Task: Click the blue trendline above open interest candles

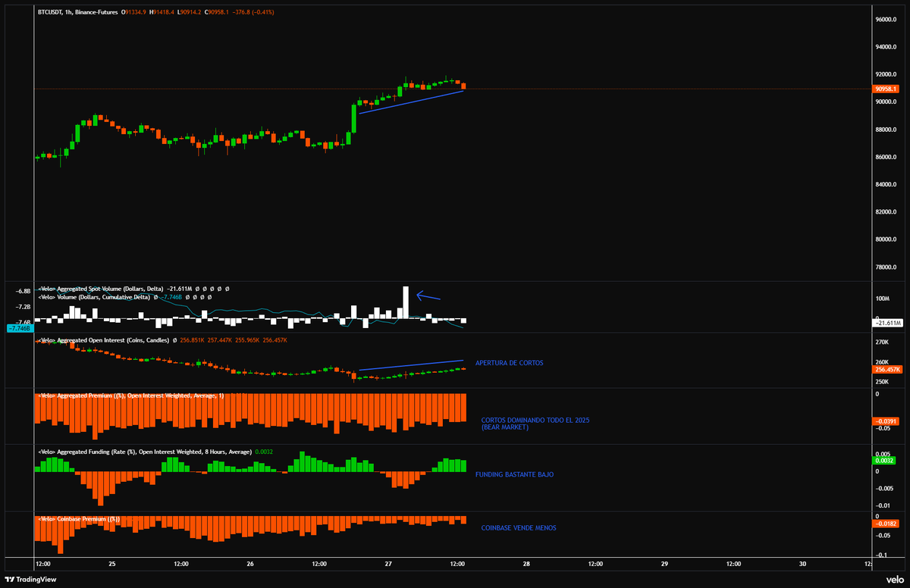Action: (x=411, y=365)
